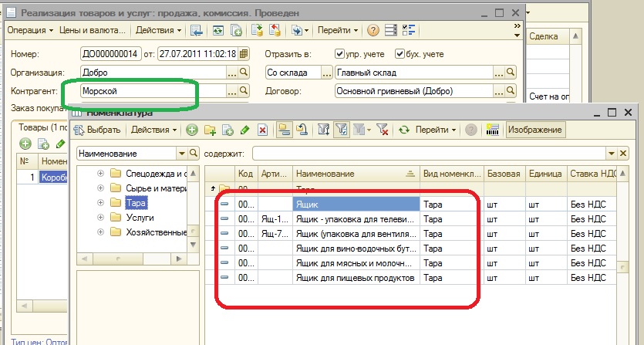Click the add new folder icon in Номенклатура toolbar
644x345 pixels.
(x=209, y=130)
